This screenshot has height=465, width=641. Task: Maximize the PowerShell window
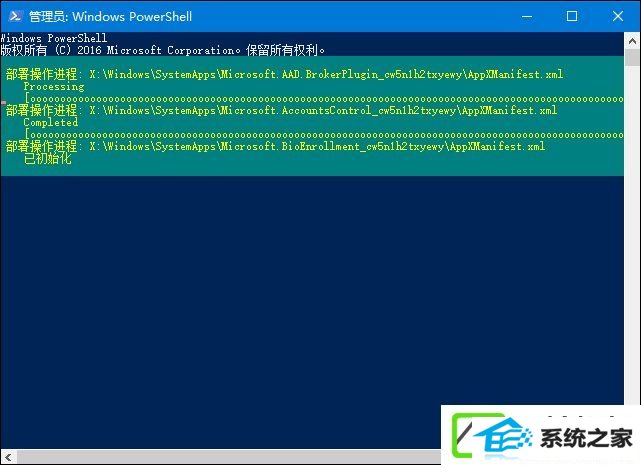pyautogui.click(x=572, y=16)
